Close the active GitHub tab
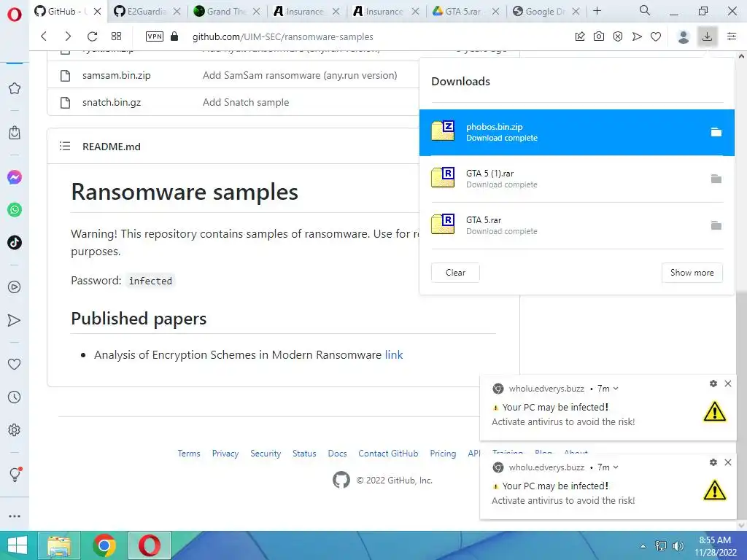This screenshot has height=560, width=747. [x=97, y=12]
